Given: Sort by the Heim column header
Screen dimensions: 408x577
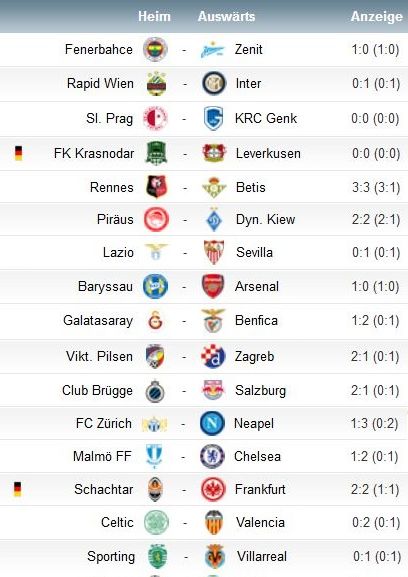Looking at the screenshot, I should click(x=154, y=17).
